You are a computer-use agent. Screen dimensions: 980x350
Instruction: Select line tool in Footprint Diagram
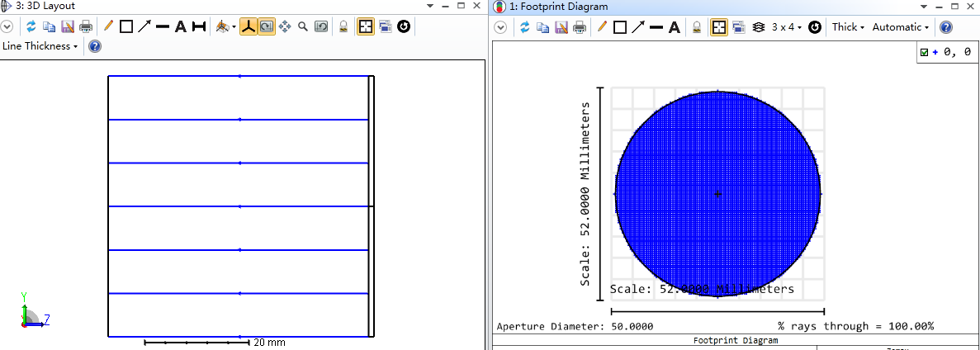[x=656, y=27]
